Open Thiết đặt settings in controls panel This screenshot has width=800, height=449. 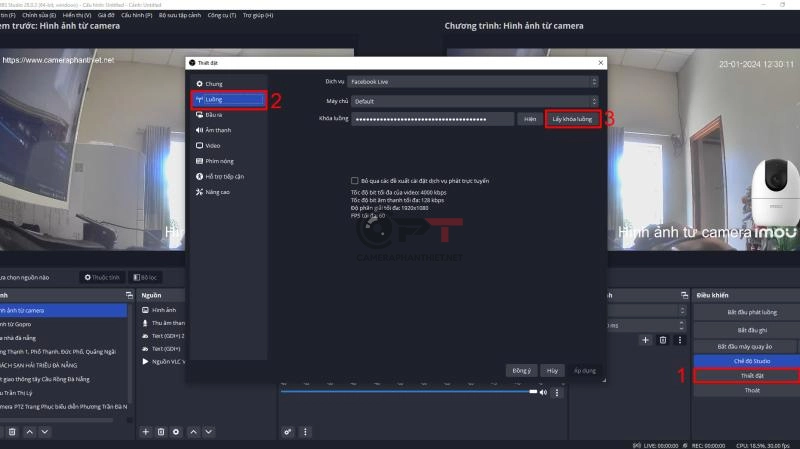(x=752, y=376)
